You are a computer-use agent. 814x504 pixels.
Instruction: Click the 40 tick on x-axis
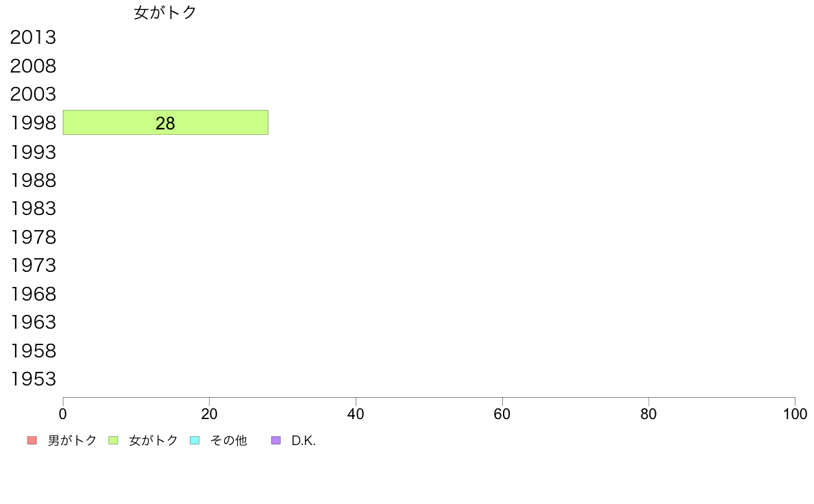coord(356,414)
